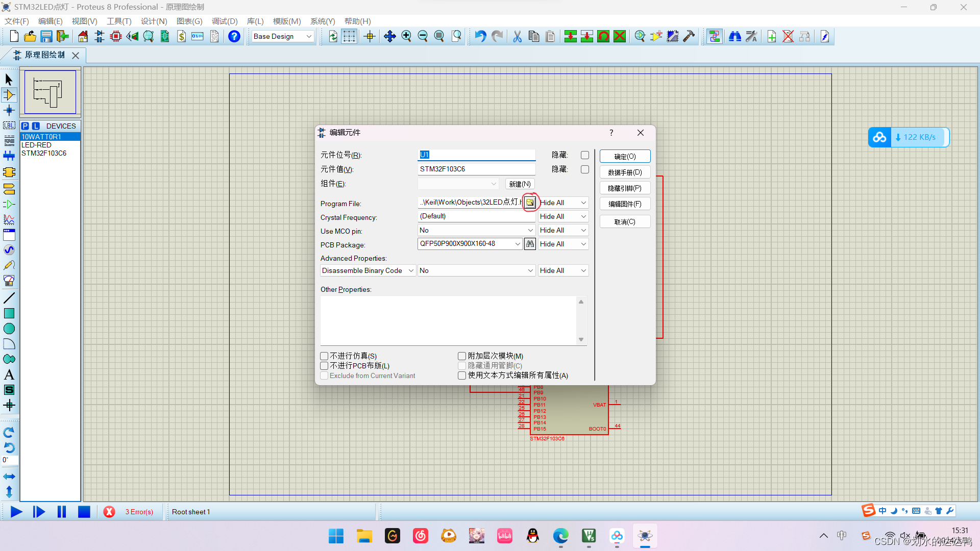Open project using the folder toolbar icon
This screenshot has height=551, width=980.
pyautogui.click(x=30, y=36)
